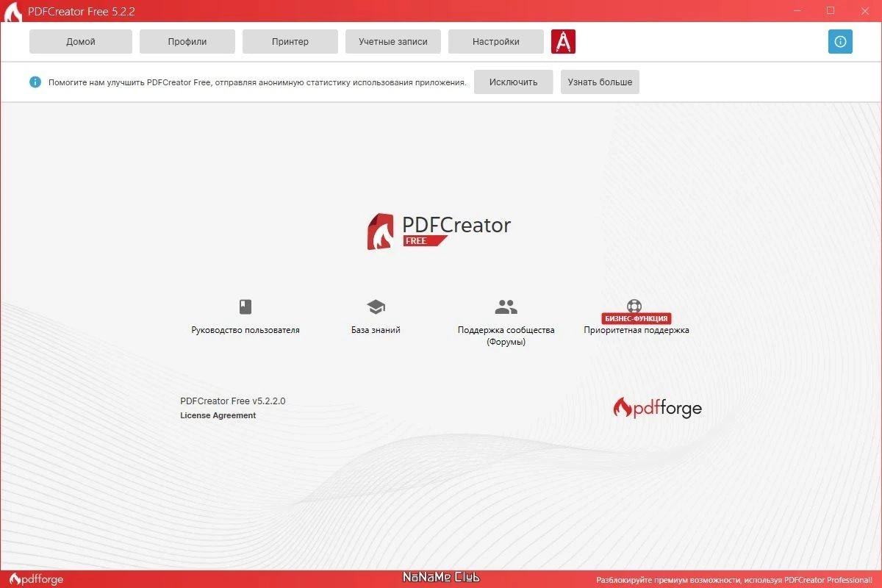Click the PDFCreator Professional promo text in footer

point(734,579)
